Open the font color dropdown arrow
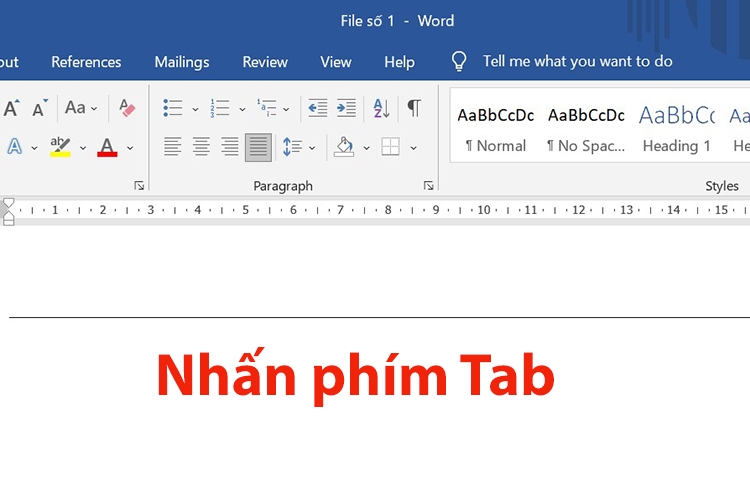 tap(130, 148)
